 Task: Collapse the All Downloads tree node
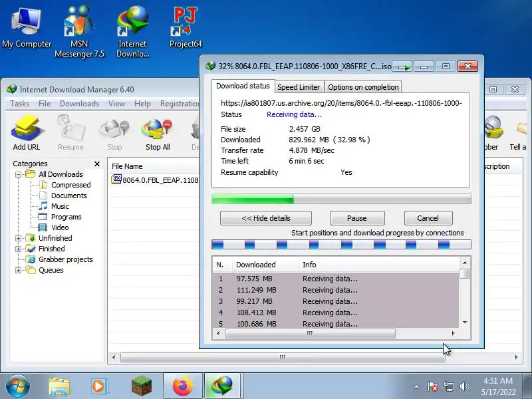pyautogui.click(x=19, y=174)
